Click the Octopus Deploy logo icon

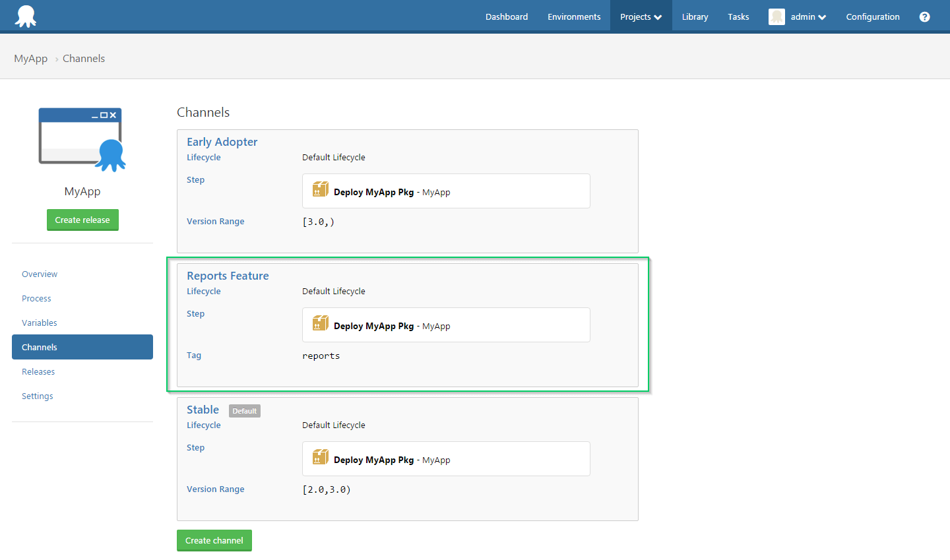(x=26, y=16)
